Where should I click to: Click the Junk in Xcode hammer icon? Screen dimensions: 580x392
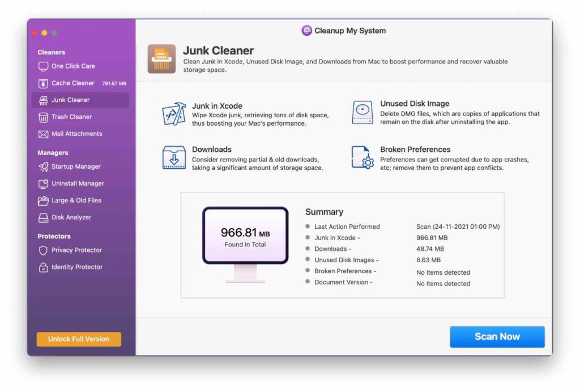174,114
